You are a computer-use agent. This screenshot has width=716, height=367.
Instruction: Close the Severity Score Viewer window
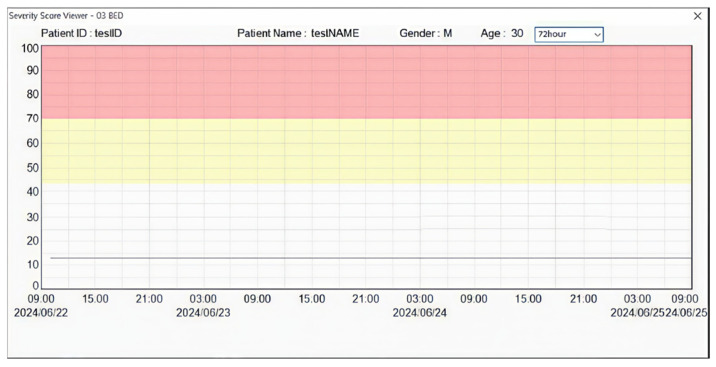point(697,16)
